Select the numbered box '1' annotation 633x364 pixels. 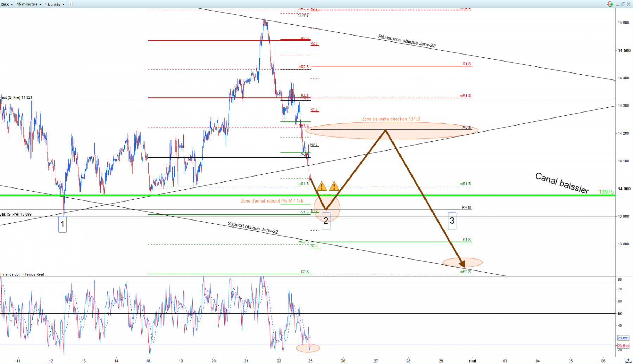63,224
